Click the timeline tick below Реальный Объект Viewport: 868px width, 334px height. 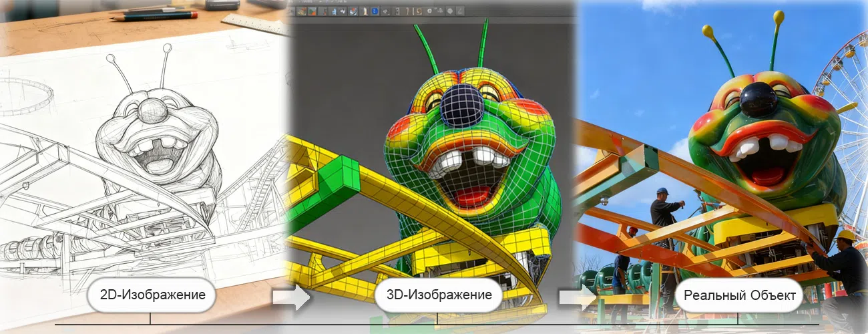[738, 319]
